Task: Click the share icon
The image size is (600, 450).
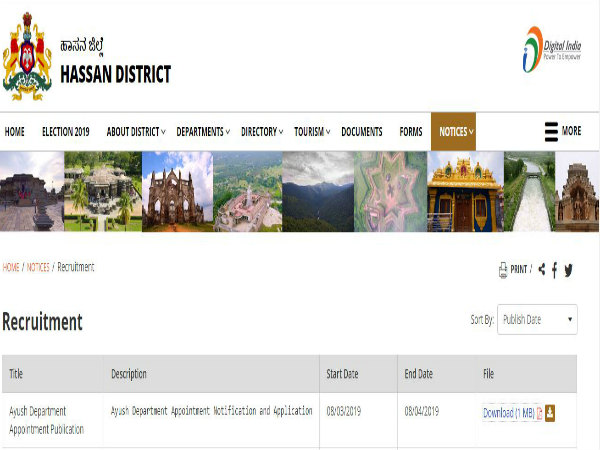Action: tap(542, 269)
